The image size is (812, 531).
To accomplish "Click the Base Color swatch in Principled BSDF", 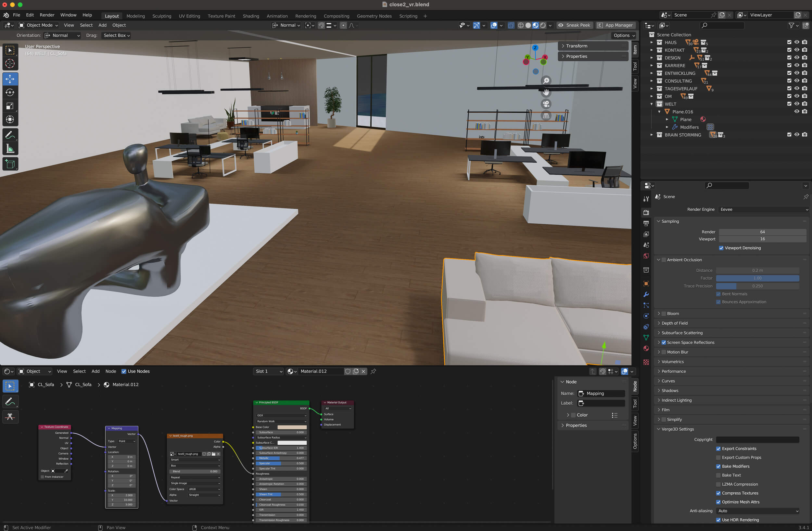I will 292,427.
